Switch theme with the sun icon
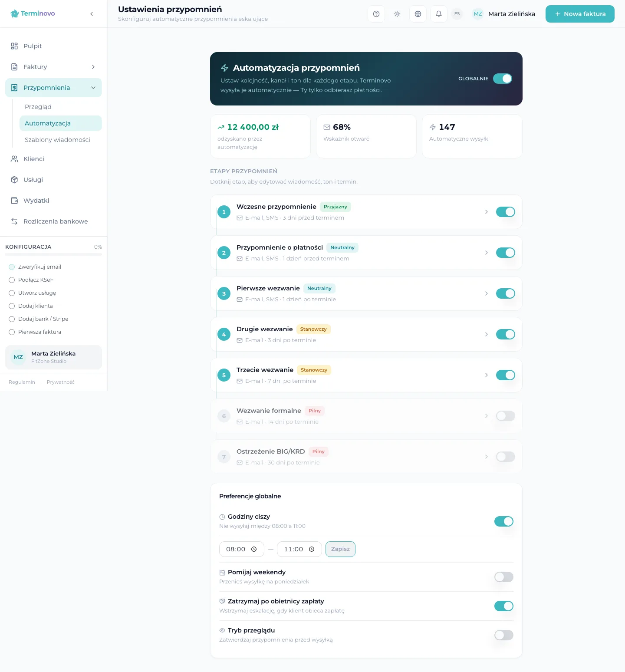The image size is (625, 672). pos(397,14)
